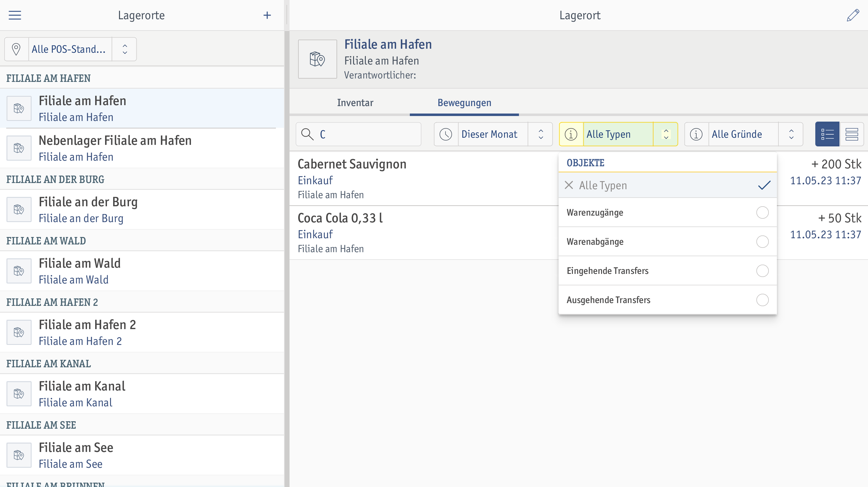The image size is (868, 487).
Task: Open the hamburger menu
Action: [x=15, y=15]
